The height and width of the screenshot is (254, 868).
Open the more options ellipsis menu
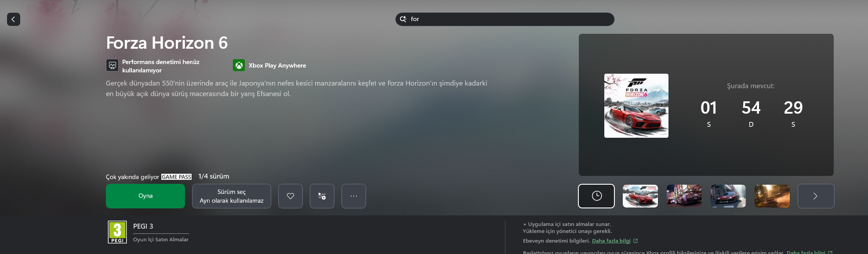click(x=354, y=196)
